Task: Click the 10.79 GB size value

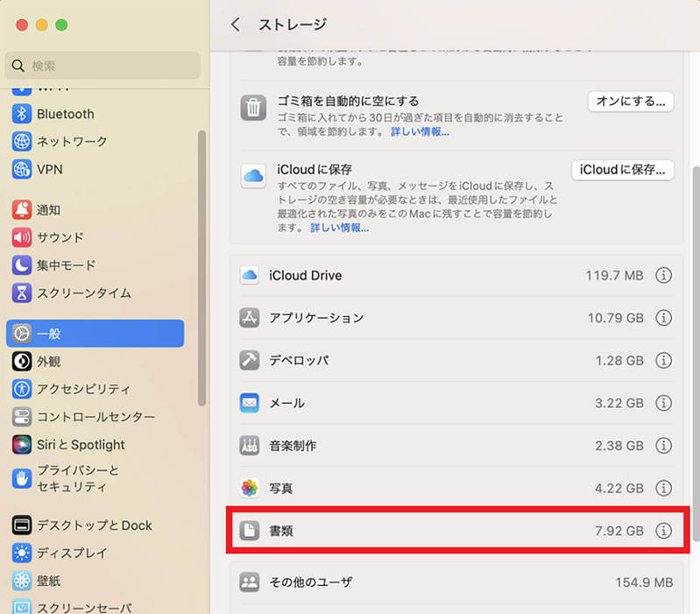Action: (x=616, y=318)
